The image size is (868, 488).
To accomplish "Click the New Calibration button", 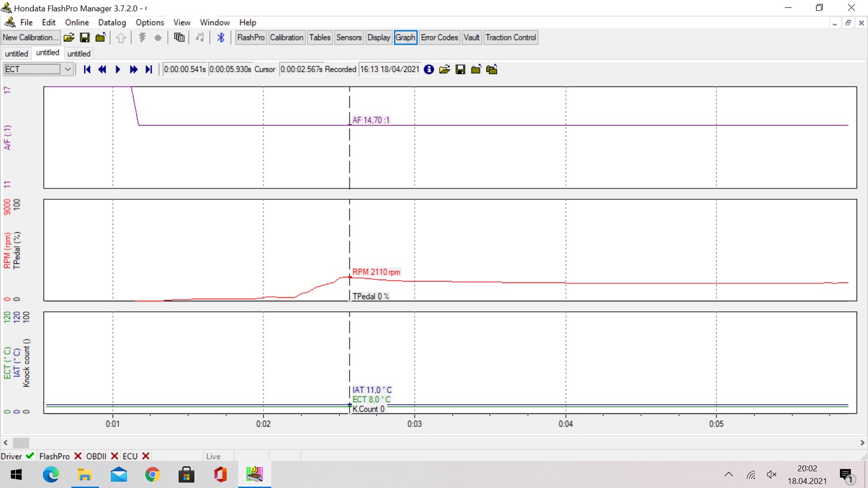I will point(31,37).
